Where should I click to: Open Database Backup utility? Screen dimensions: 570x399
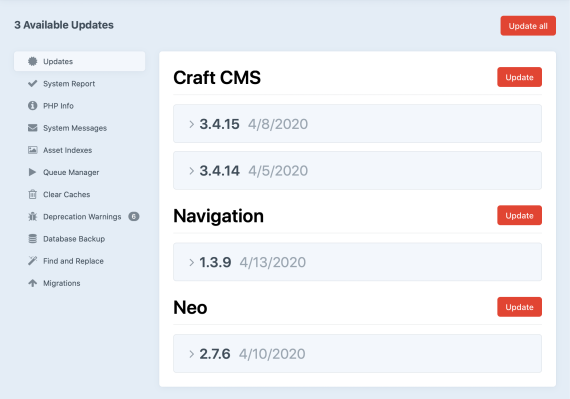[x=80, y=239]
